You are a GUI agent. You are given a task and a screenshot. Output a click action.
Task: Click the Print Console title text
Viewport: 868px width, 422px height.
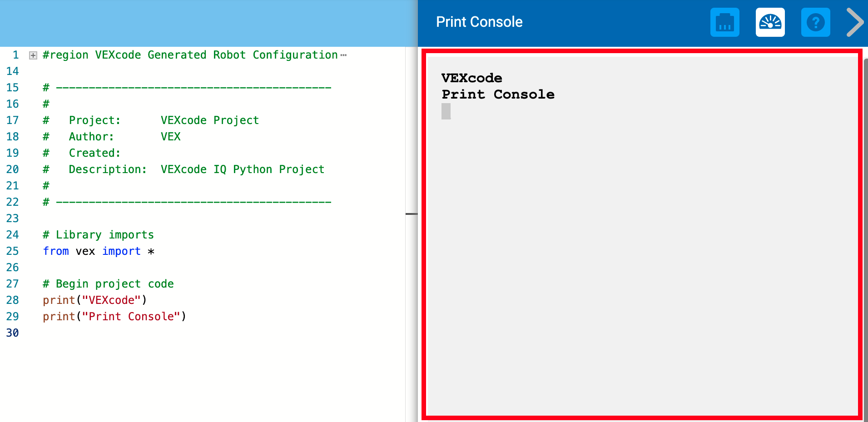479,22
